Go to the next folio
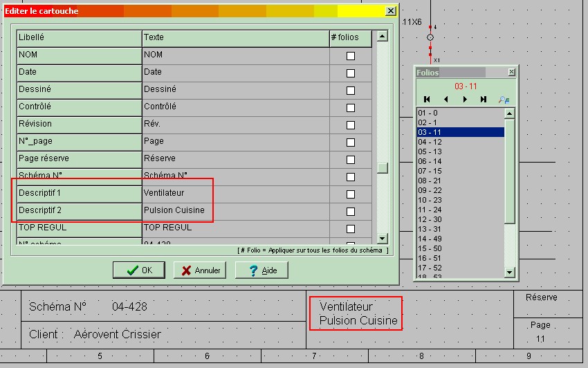 pos(465,100)
